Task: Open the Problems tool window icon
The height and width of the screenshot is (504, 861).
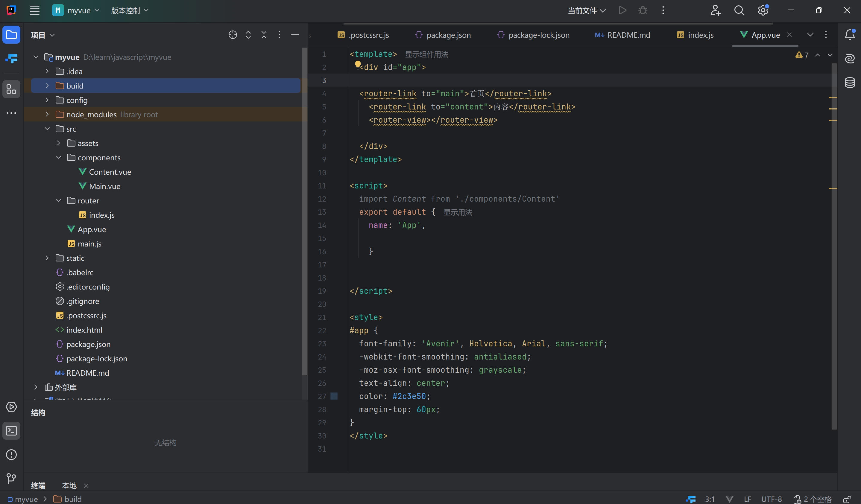Action: 11,454
